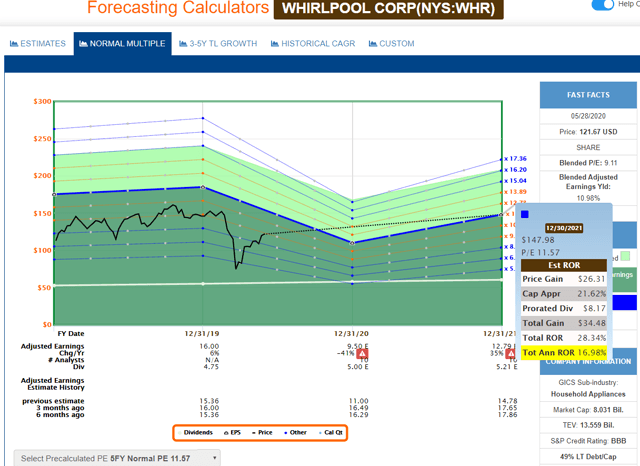Click chart icon on Estimates tab
This screenshot has height=466, width=640.
pyautogui.click(x=14, y=44)
